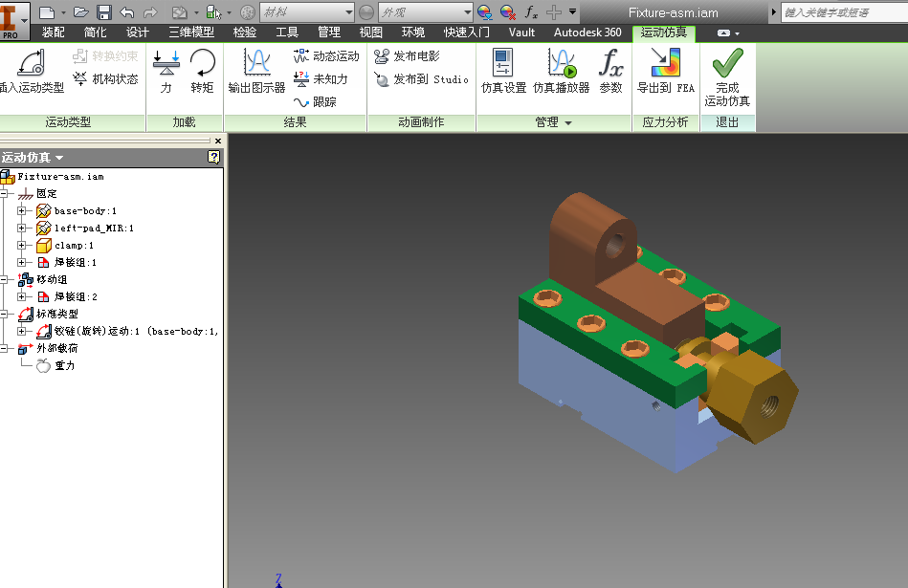Click the Redo arrow icon
This screenshot has width=908, height=588.
tap(150, 12)
